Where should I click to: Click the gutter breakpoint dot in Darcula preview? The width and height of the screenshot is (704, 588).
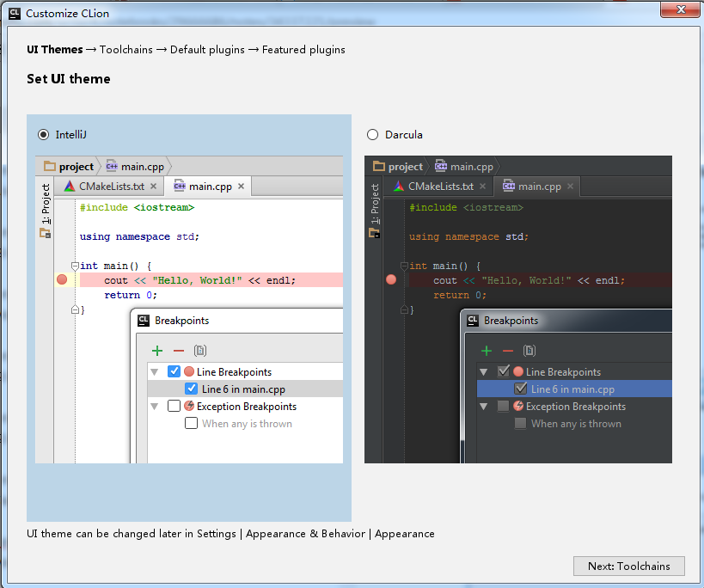(391, 279)
